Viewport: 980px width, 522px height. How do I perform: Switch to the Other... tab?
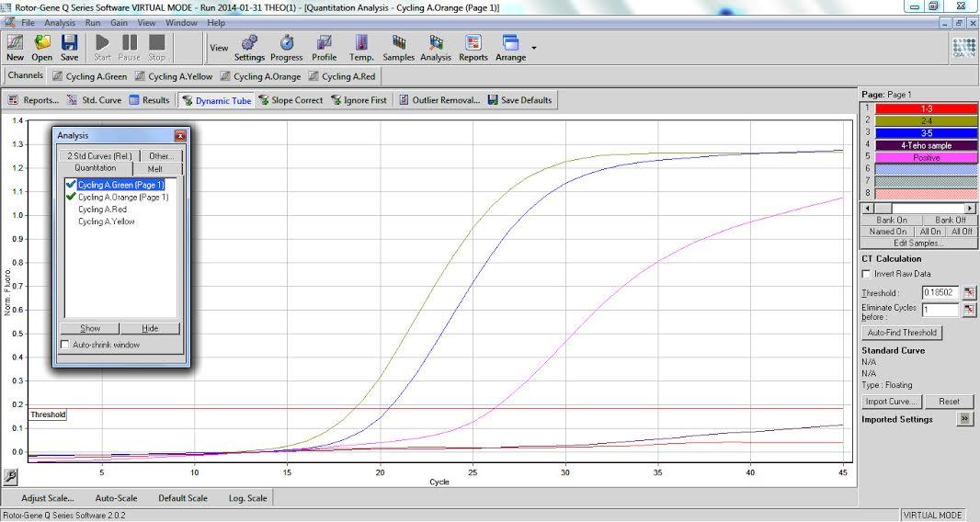click(x=161, y=155)
